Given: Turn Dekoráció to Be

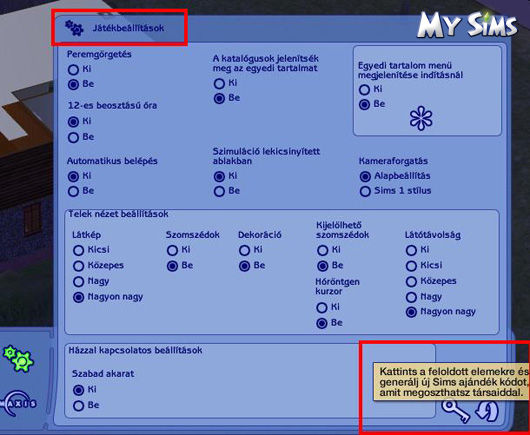Looking at the screenshot, I should pyautogui.click(x=244, y=266).
